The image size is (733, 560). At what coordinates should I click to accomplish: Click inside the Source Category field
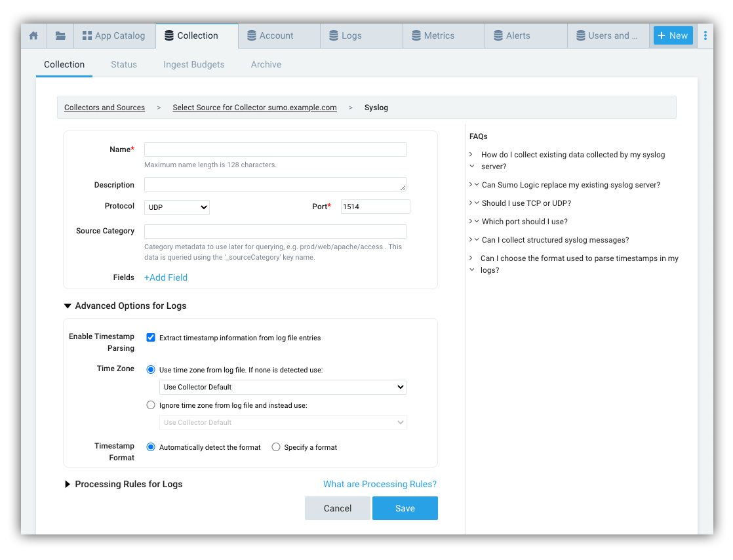point(275,231)
